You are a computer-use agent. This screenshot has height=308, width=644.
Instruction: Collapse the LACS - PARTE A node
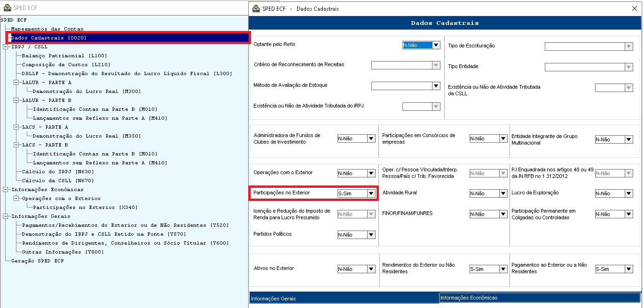click(16, 127)
